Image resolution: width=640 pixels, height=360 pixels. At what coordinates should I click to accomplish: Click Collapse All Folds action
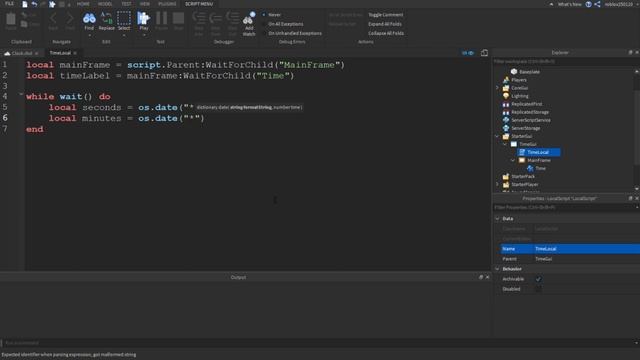[x=386, y=33]
